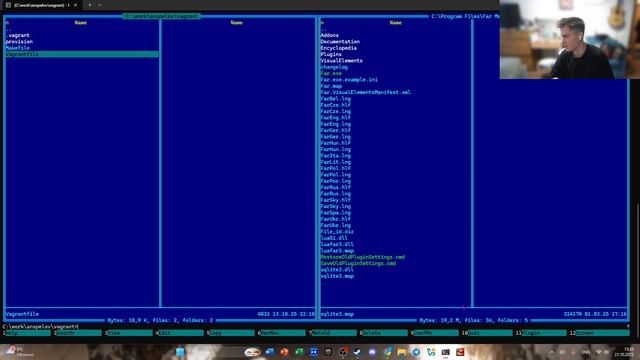Select Makefile in the left panel

tap(18, 48)
